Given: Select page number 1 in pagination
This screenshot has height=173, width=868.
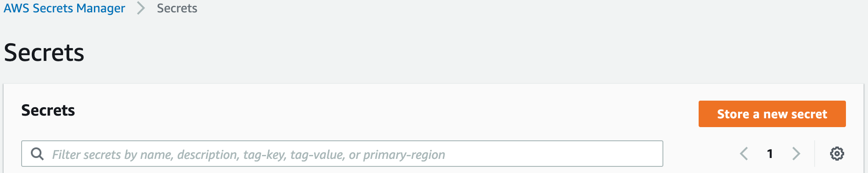Looking at the screenshot, I should (770, 154).
